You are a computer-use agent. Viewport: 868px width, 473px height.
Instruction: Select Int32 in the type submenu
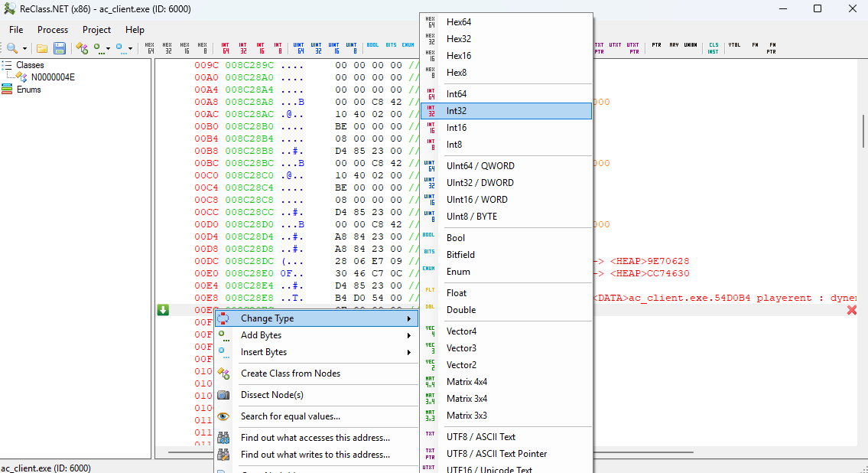(x=506, y=111)
